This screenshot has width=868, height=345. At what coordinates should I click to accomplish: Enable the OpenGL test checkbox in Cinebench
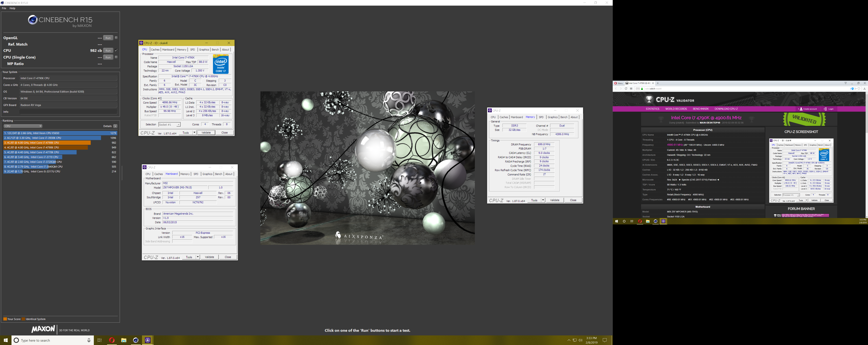116,37
